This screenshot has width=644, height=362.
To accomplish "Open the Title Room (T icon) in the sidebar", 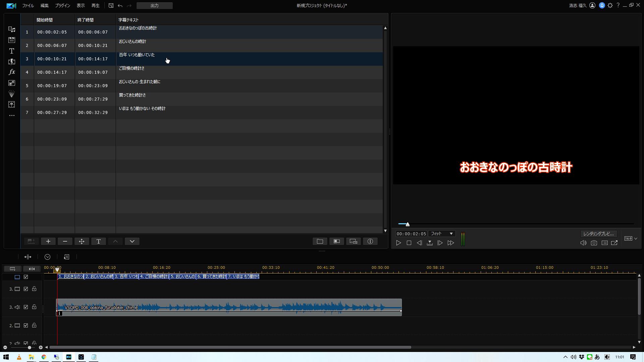I will [x=12, y=51].
